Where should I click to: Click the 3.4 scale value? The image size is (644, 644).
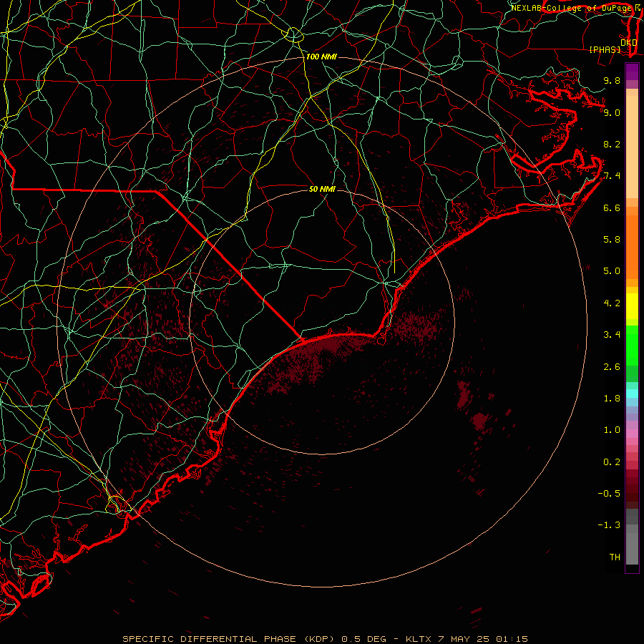click(612, 335)
